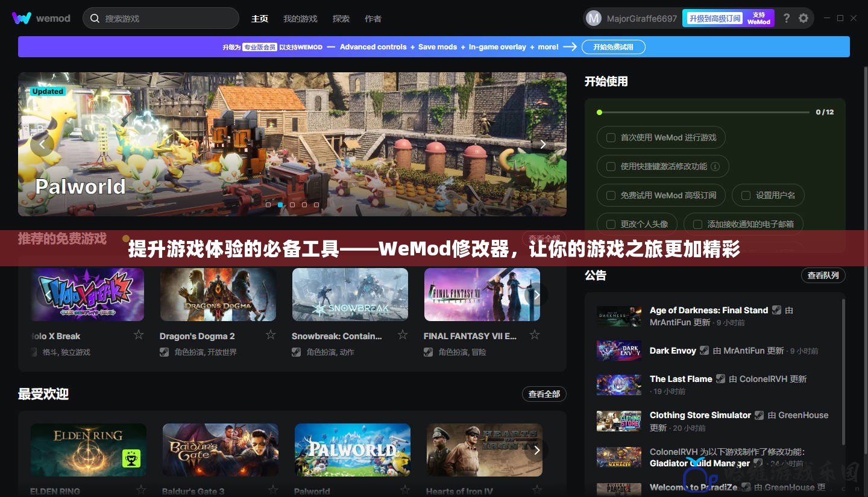Click Steam icon next to Dark Envoy
The width and height of the screenshot is (868, 497).
(x=705, y=351)
